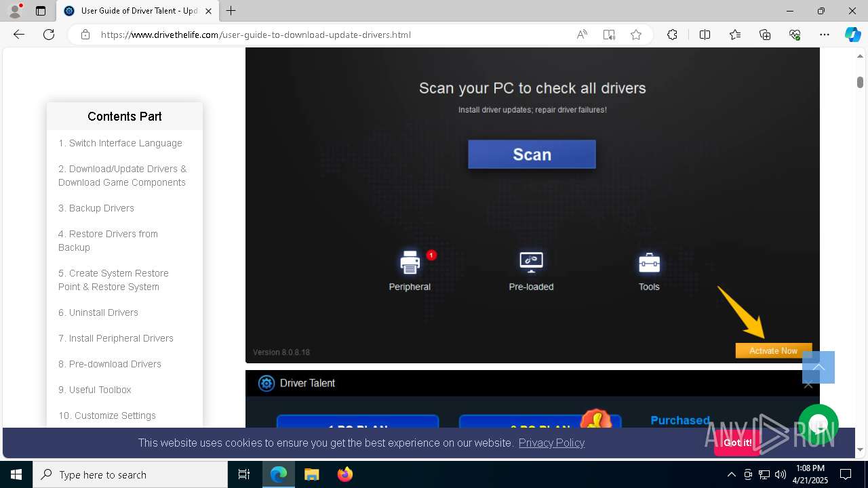Click the scroll-to-top arrow button
Viewport: 868px width, 488px height.
pyautogui.click(x=818, y=367)
